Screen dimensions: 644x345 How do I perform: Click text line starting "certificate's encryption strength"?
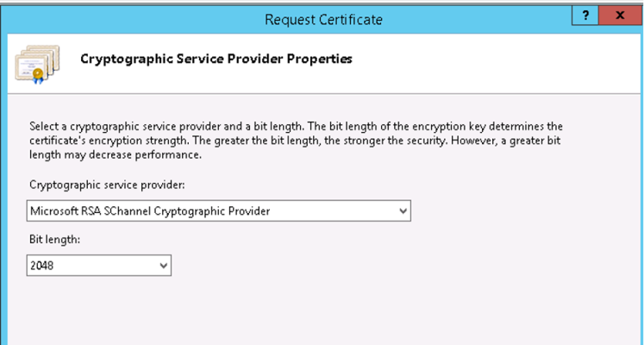click(x=295, y=141)
